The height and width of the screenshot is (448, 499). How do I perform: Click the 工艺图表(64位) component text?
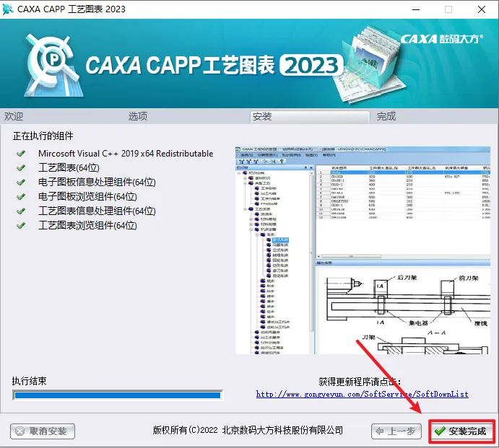(69, 168)
